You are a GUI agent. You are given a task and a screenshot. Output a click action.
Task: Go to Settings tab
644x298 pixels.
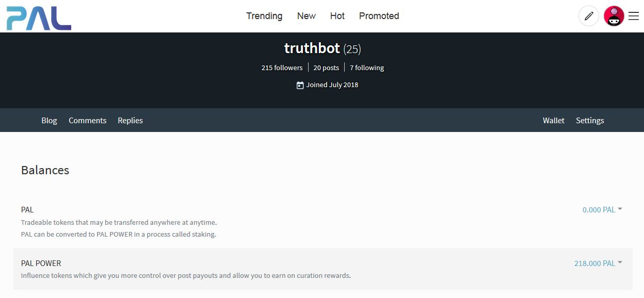coord(590,120)
